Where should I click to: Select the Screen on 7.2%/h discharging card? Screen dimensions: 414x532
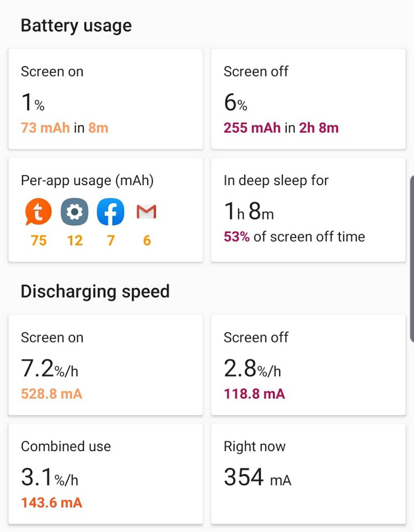(x=106, y=365)
